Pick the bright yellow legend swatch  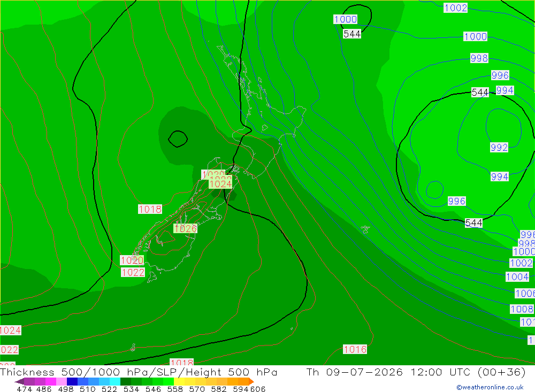click(179, 381)
